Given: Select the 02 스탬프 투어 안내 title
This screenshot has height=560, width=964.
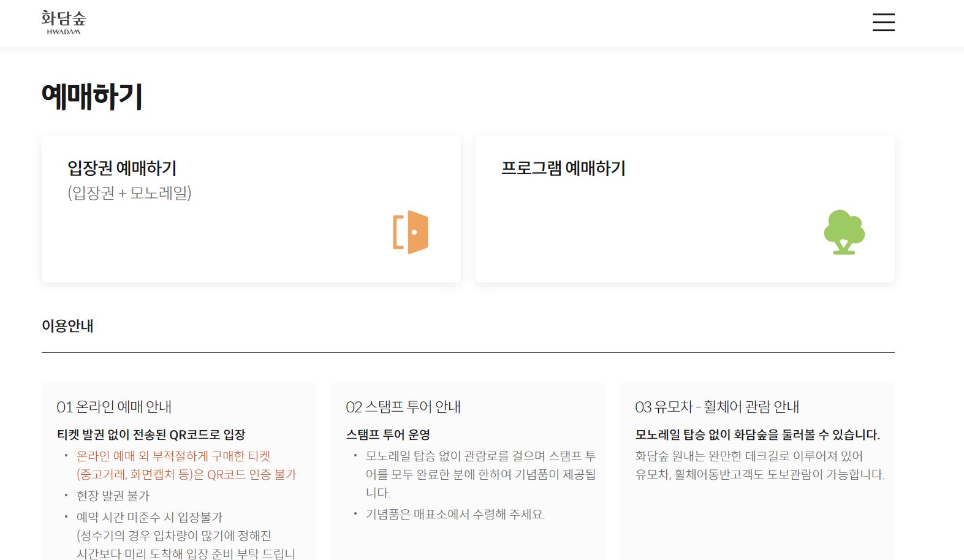Looking at the screenshot, I should point(403,407).
